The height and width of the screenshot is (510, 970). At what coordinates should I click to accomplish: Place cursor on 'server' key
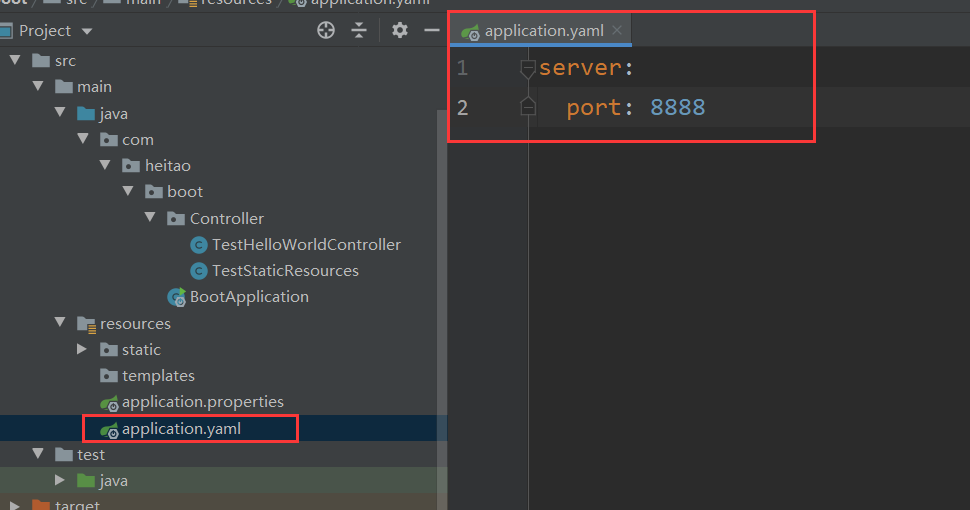580,67
